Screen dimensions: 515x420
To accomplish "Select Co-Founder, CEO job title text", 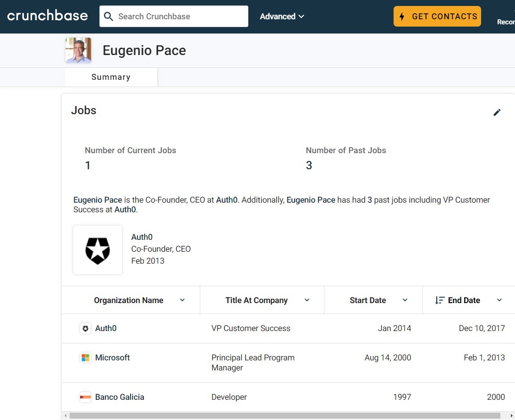I will point(161,249).
